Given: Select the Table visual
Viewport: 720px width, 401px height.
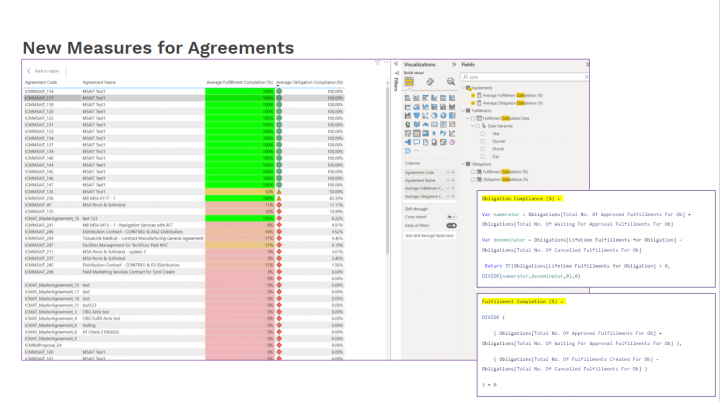Looking at the screenshot, I should click(416, 133).
